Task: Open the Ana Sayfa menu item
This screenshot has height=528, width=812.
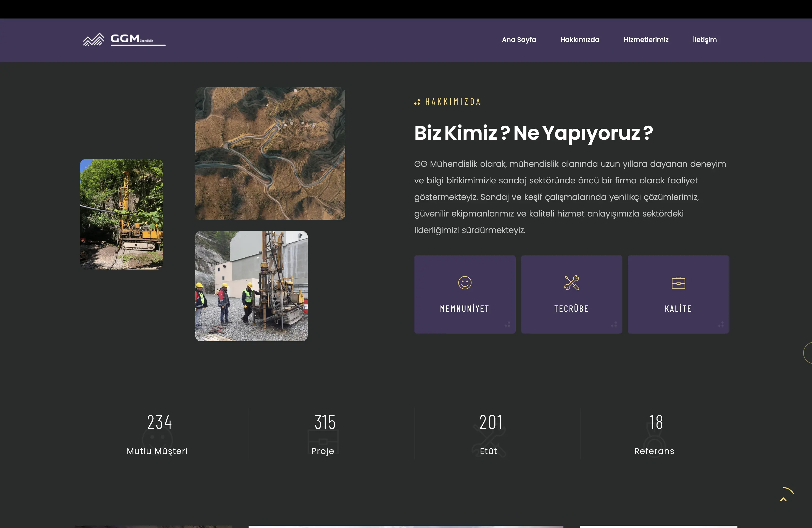Action: tap(519, 39)
